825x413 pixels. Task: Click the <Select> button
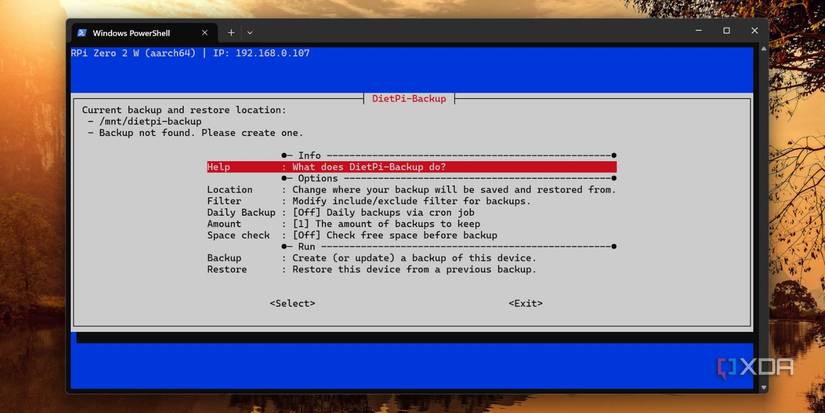[293, 304]
